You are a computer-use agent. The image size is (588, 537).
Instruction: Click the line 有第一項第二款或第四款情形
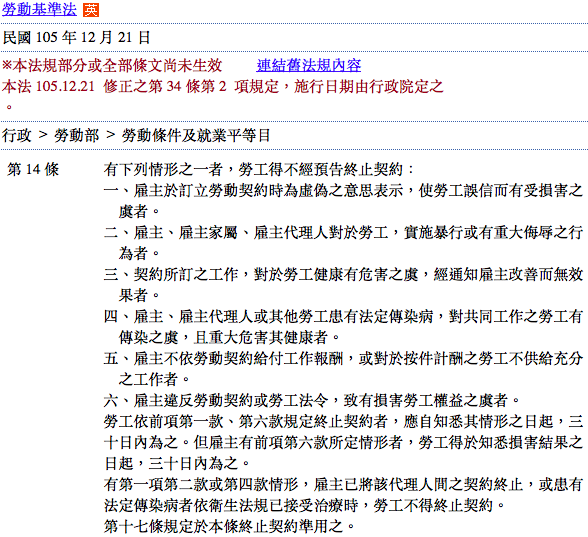(x=343, y=484)
